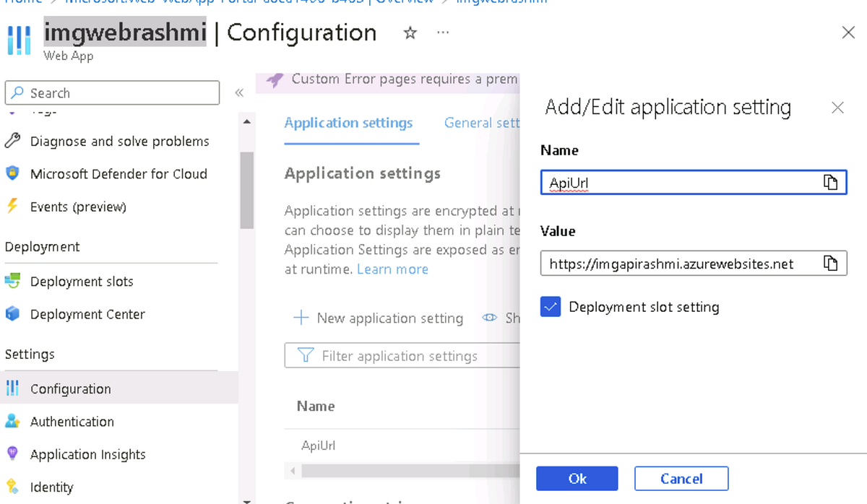The height and width of the screenshot is (504, 867).
Task: Toggle the eye icon to show values
Action: tap(489, 318)
